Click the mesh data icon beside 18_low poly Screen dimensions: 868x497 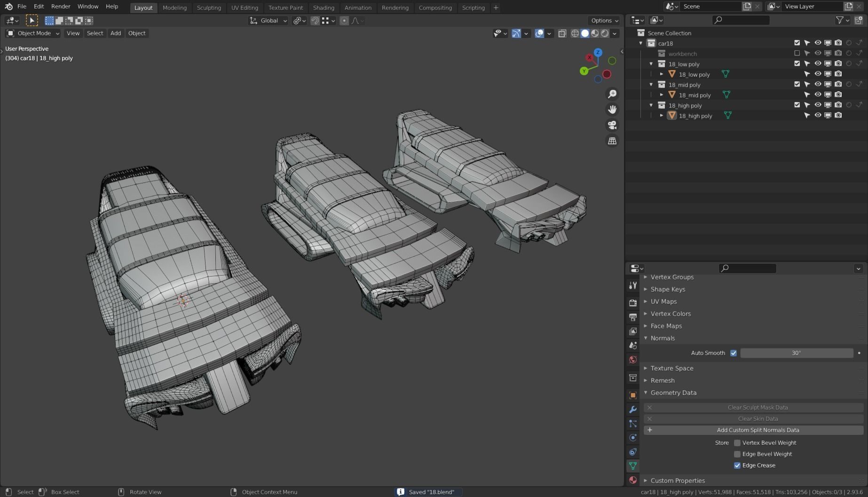click(726, 74)
